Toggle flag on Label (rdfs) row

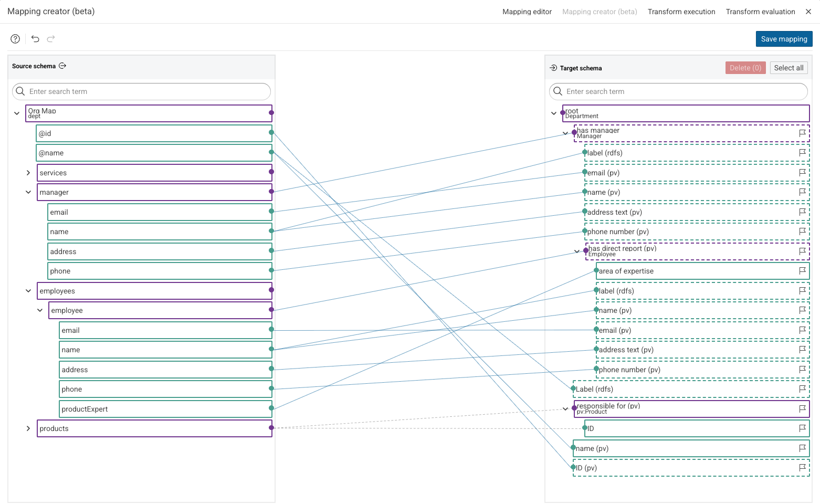click(802, 389)
